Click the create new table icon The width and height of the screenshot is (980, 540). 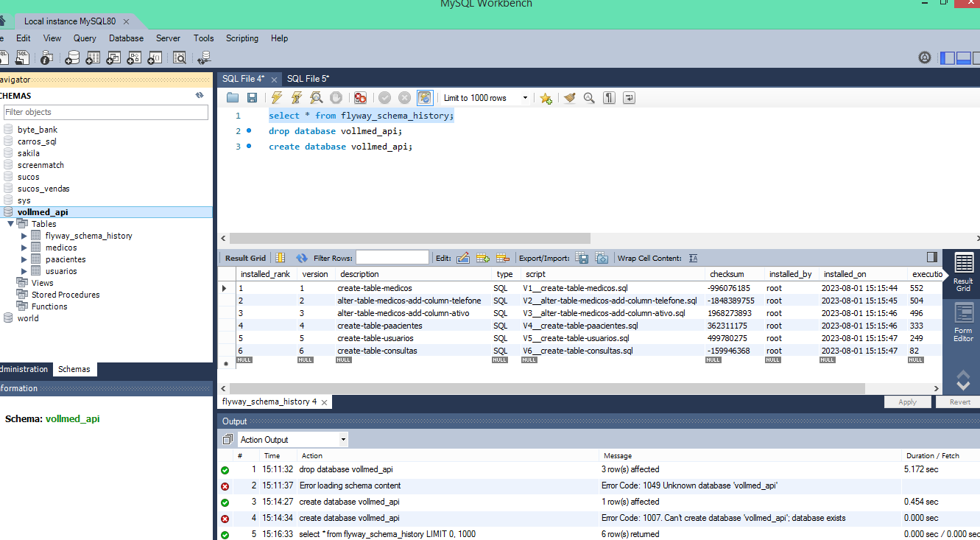tap(93, 57)
